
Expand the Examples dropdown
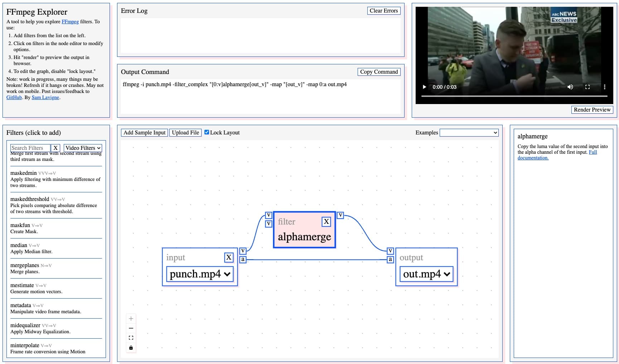coord(469,132)
